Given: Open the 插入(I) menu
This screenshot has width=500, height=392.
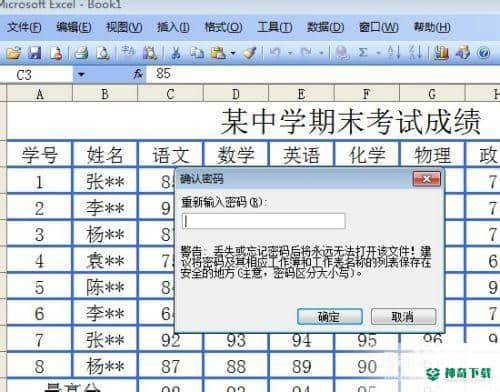Looking at the screenshot, I should point(173,27).
